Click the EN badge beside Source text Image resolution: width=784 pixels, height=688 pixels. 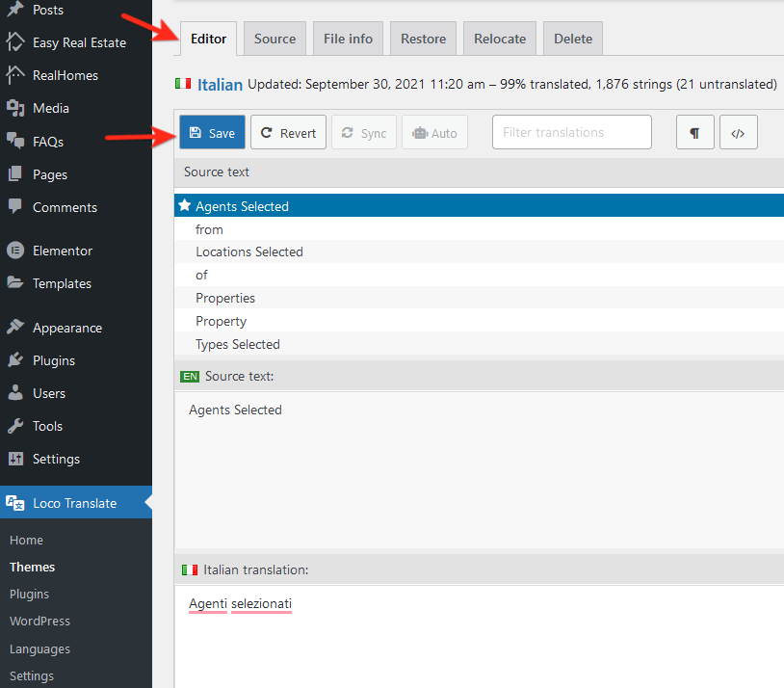coord(190,376)
